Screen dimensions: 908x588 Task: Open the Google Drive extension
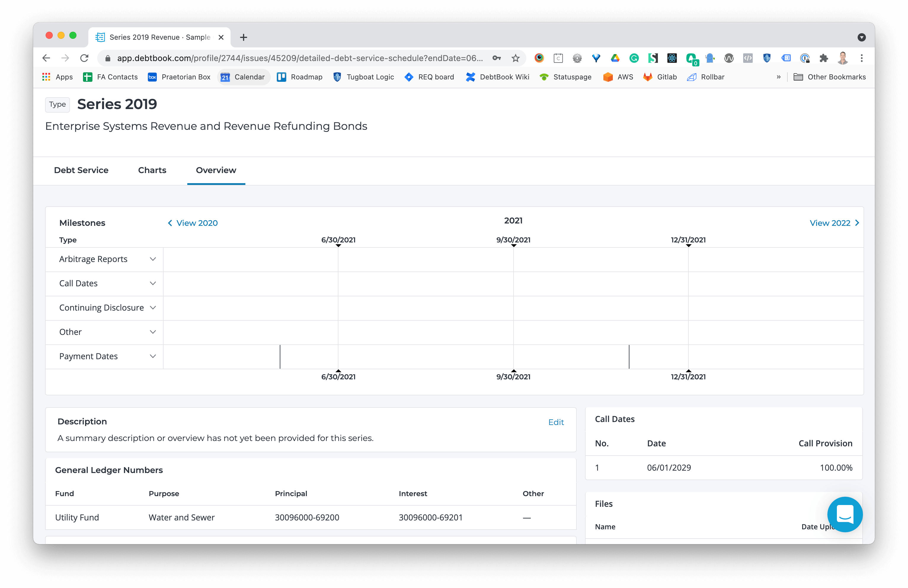[x=615, y=58]
